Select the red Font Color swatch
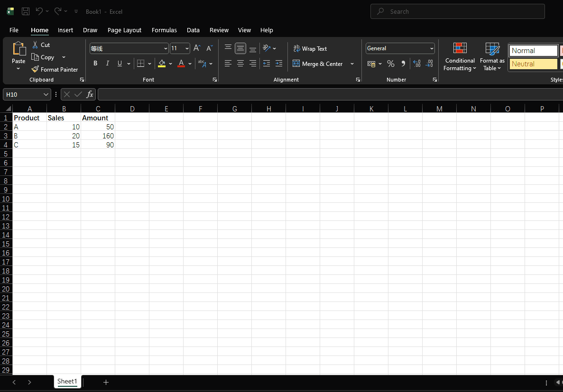The width and height of the screenshot is (563, 392). click(x=180, y=63)
